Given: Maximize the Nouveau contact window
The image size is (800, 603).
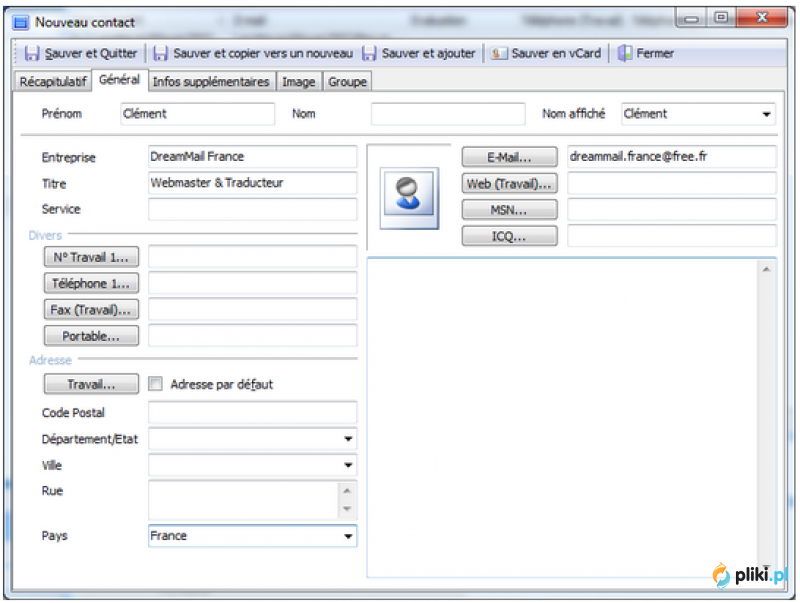Looking at the screenshot, I should [720, 18].
